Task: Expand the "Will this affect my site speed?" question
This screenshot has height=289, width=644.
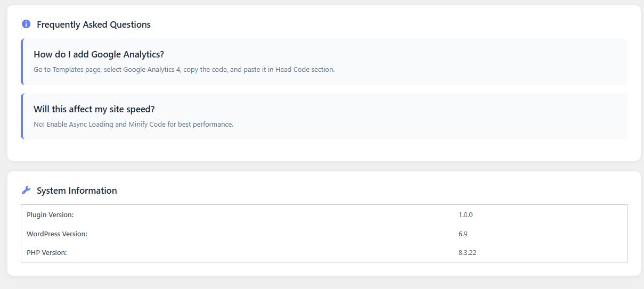Action: click(94, 109)
